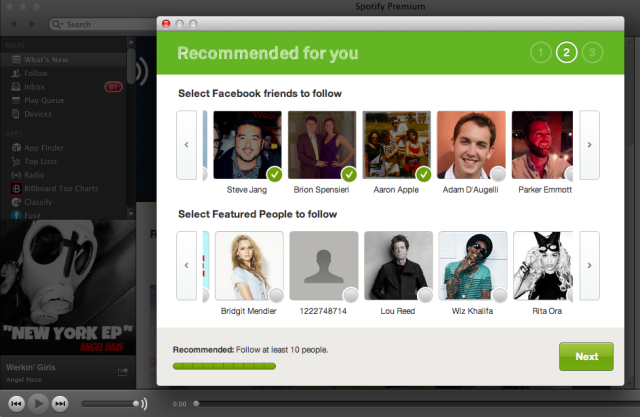
Task: Click the Play Queue icon
Action: click(16, 100)
